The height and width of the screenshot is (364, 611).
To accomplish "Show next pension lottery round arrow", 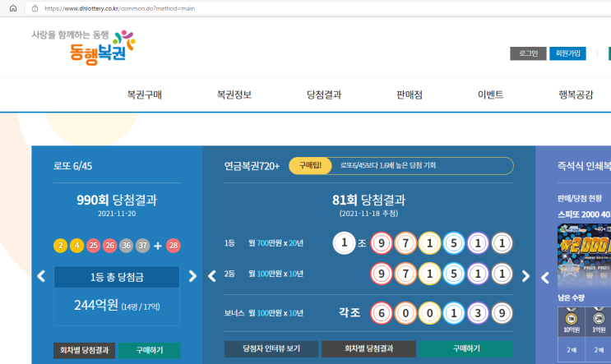I will tap(525, 276).
